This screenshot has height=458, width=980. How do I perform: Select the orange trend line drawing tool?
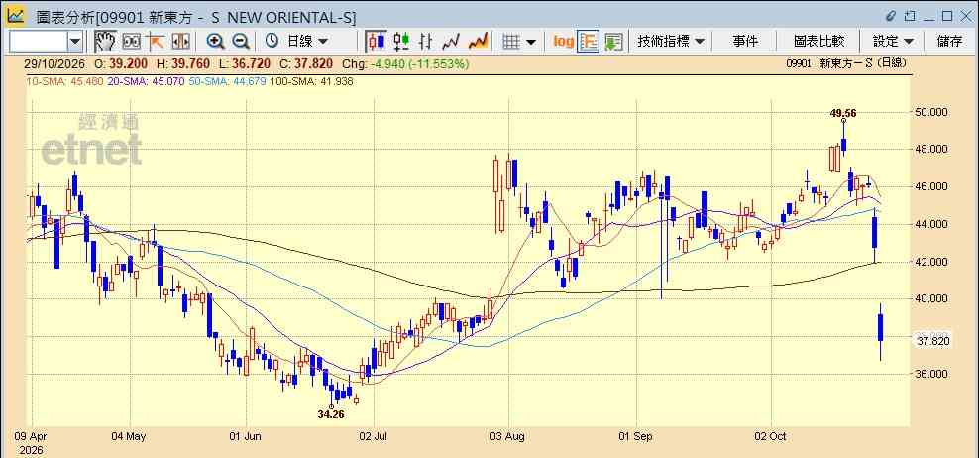coord(155,42)
